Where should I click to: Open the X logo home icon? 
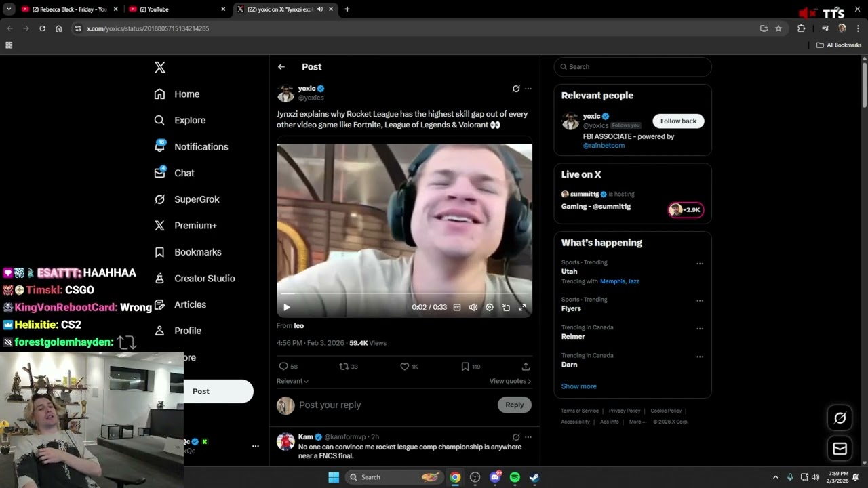tap(159, 67)
